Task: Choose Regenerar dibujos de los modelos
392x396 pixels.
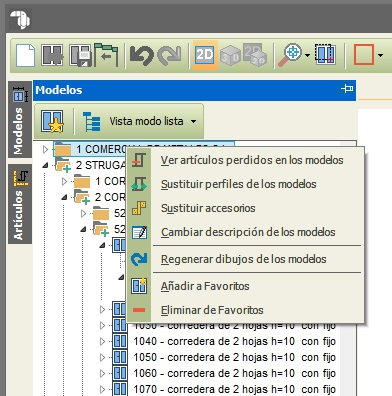Action: pos(244,259)
